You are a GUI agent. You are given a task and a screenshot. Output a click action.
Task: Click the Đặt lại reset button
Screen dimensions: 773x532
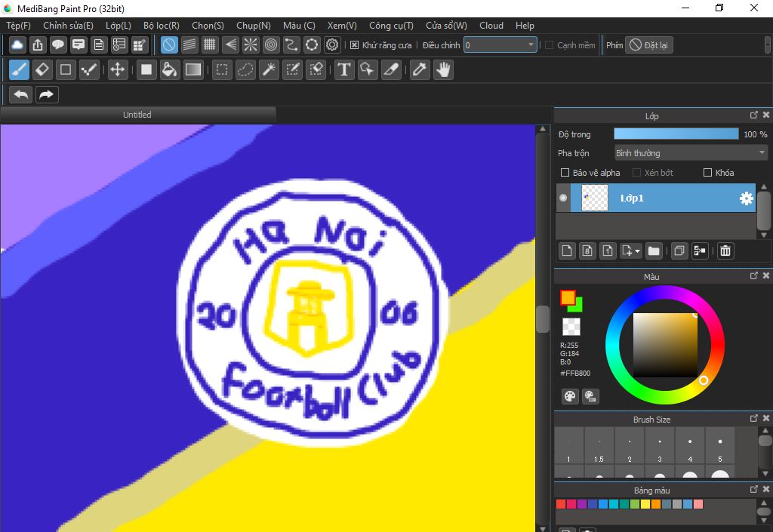click(x=648, y=45)
